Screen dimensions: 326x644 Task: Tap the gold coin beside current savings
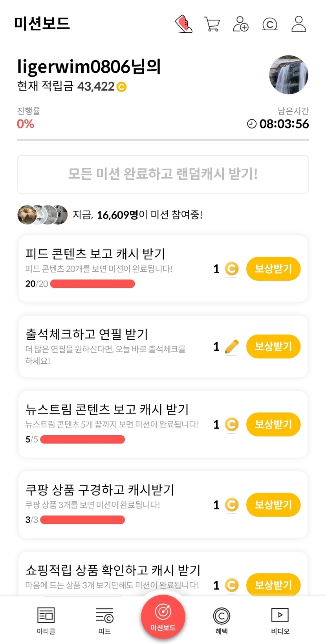(122, 87)
